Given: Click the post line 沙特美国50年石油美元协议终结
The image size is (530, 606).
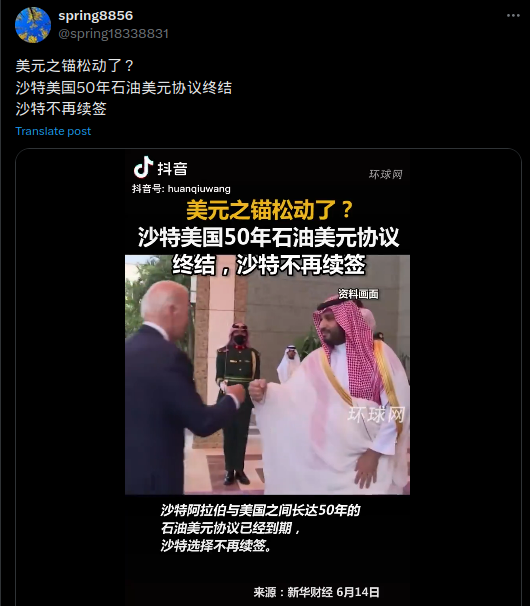Looking at the screenshot, I should (x=124, y=87).
